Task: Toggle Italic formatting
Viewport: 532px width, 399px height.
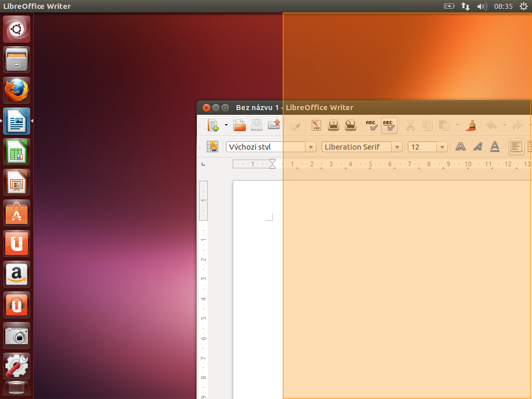Action: pyautogui.click(x=478, y=147)
